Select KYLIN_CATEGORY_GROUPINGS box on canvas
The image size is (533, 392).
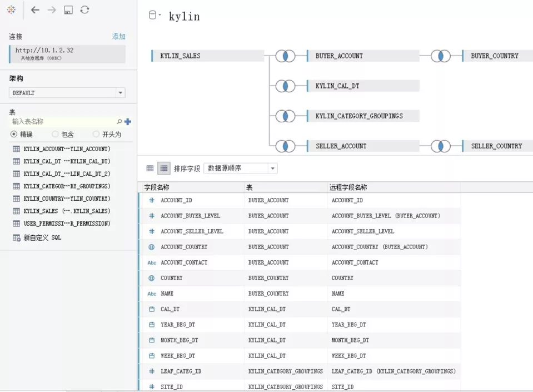pyautogui.click(x=363, y=116)
